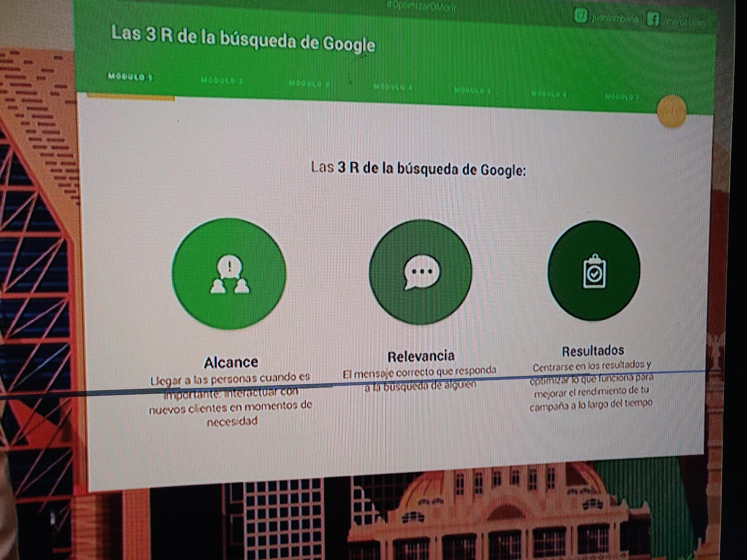Image resolution: width=747 pixels, height=560 pixels.
Task: Click the body heading "Las 3 R de la búsqueda de Google:"
Action: [x=418, y=168]
